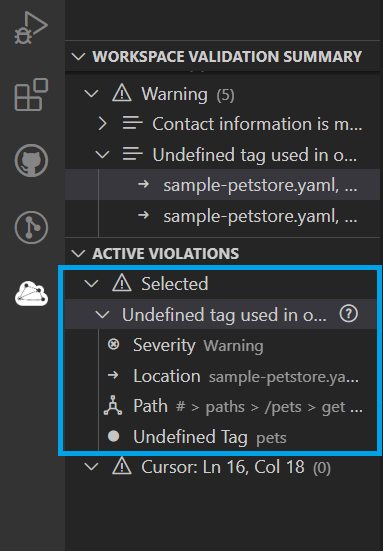Click the Warning (5) label
Screen dimensions: 383x551
coord(188,94)
